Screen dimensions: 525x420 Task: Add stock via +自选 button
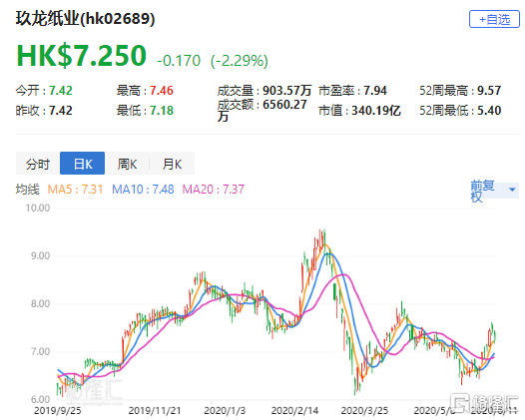(494, 19)
